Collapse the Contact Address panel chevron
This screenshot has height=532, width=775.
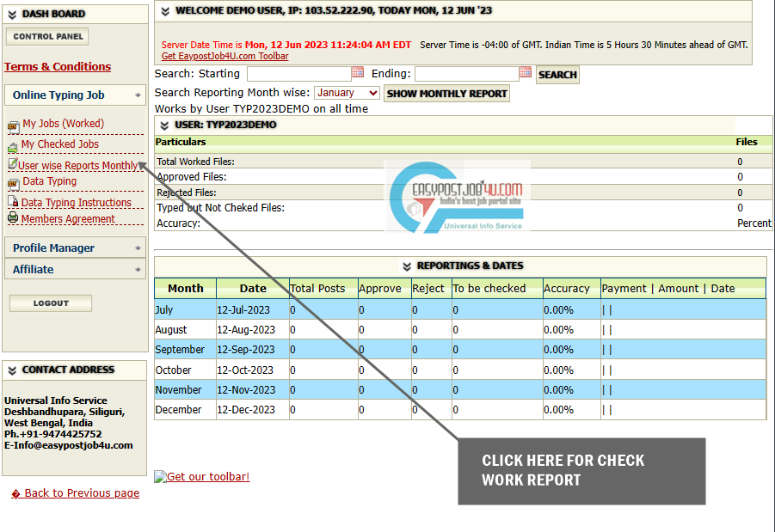(x=12, y=370)
